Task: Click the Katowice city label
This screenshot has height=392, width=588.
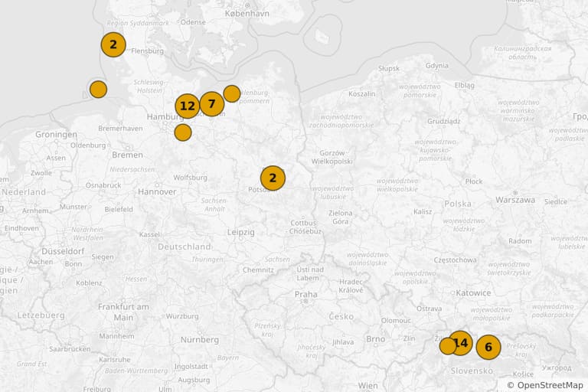Action: [x=473, y=293]
